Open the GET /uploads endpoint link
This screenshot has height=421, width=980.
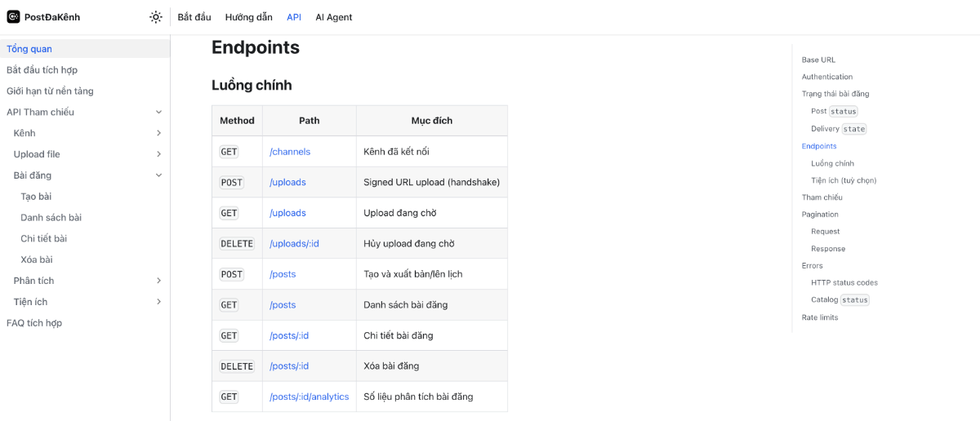[x=287, y=213]
